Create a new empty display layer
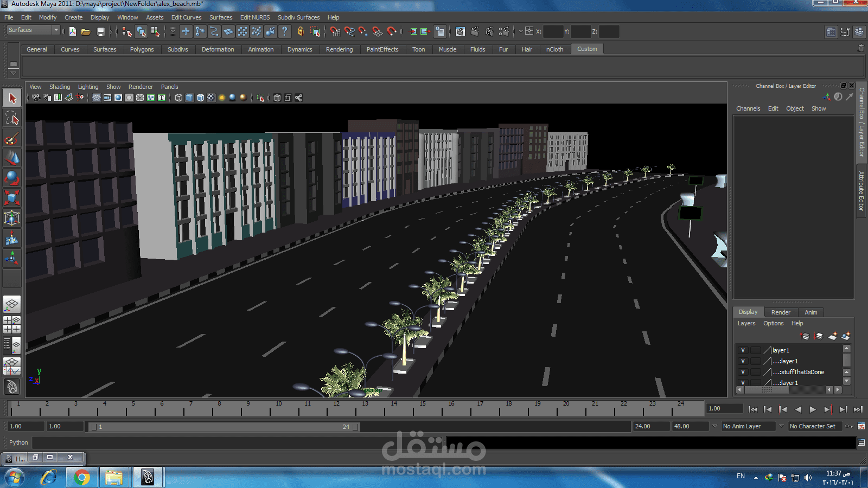This screenshot has height=488, width=868. coord(832,336)
